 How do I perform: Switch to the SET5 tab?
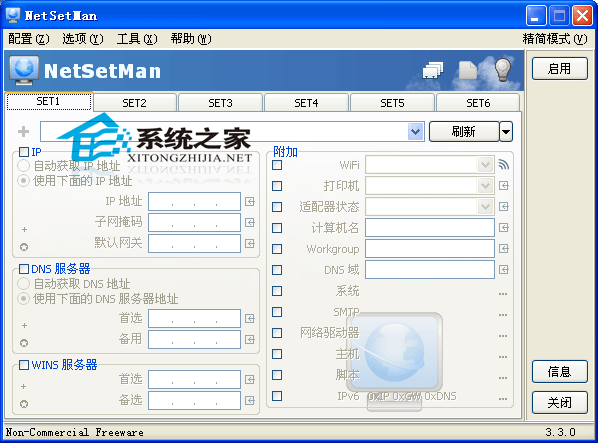392,103
